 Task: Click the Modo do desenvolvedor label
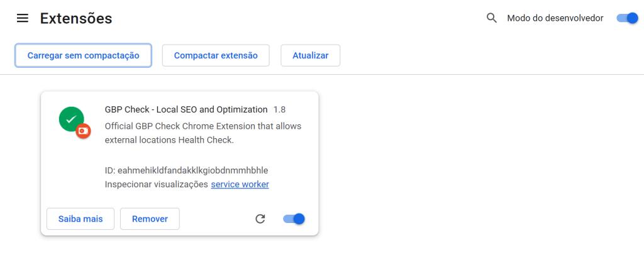click(x=555, y=18)
